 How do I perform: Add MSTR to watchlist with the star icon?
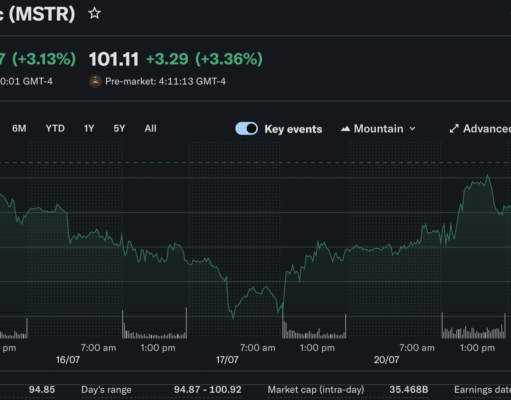pos(94,14)
